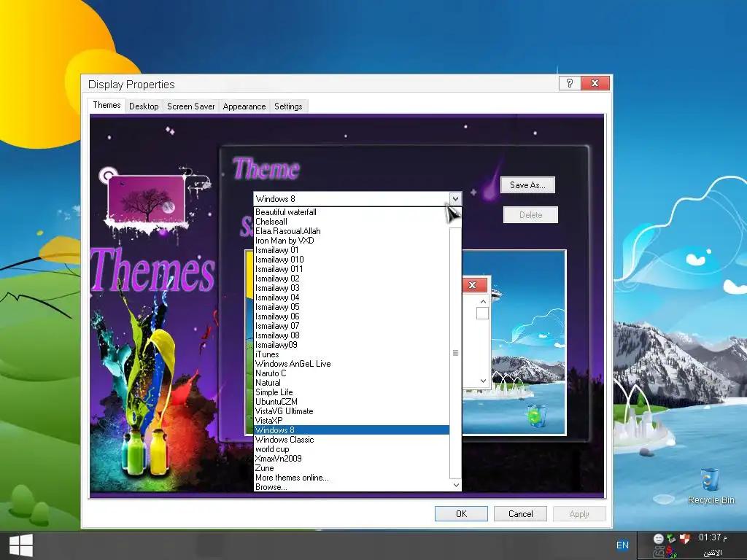
Task: Select the Simple Life theme
Action: 352,392
